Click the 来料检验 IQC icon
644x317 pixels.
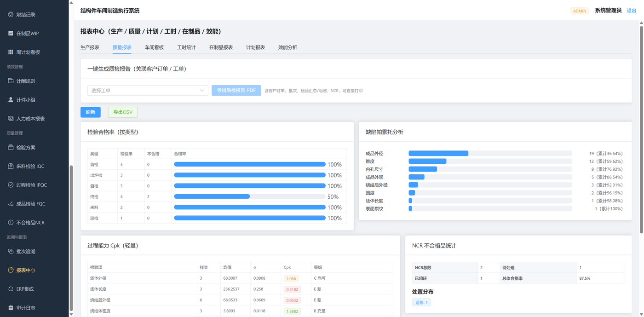tap(11, 166)
